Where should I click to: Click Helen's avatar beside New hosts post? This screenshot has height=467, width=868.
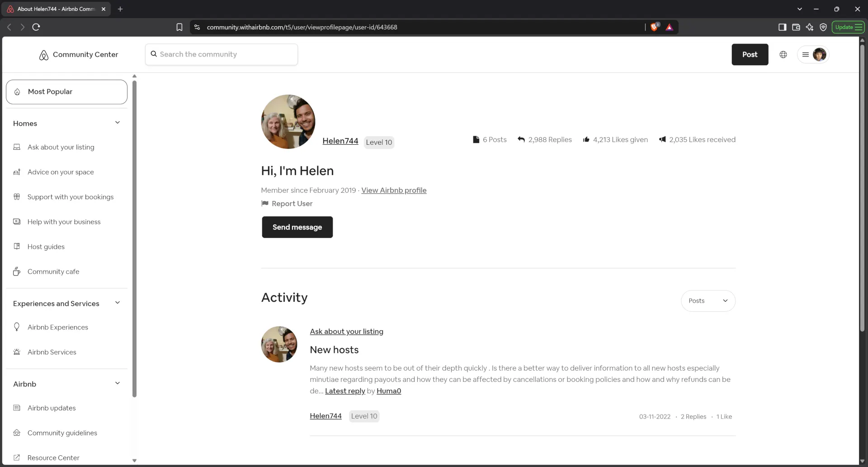[279, 344]
